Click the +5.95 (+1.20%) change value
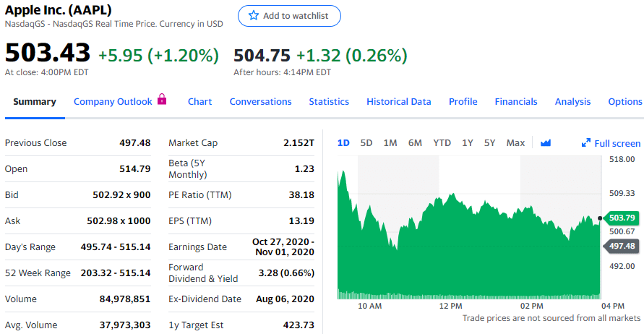 tap(158, 56)
